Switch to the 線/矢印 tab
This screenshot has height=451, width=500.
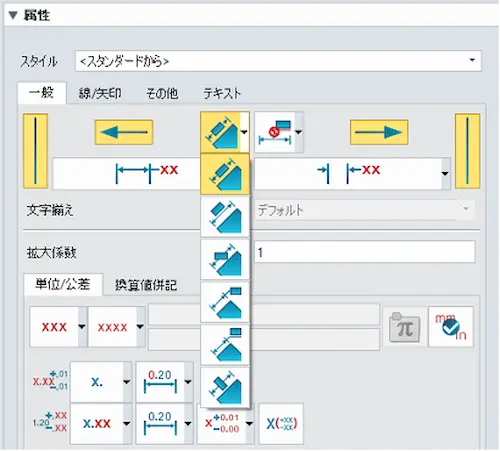[100, 93]
